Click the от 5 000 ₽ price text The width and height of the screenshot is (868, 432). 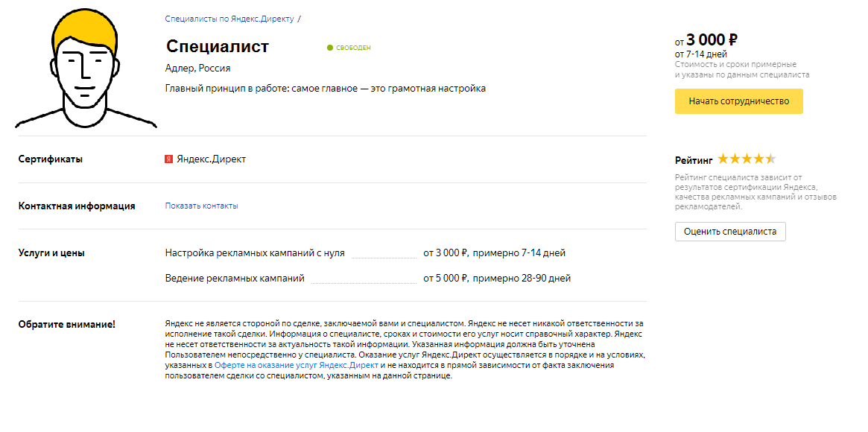pos(446,279)
